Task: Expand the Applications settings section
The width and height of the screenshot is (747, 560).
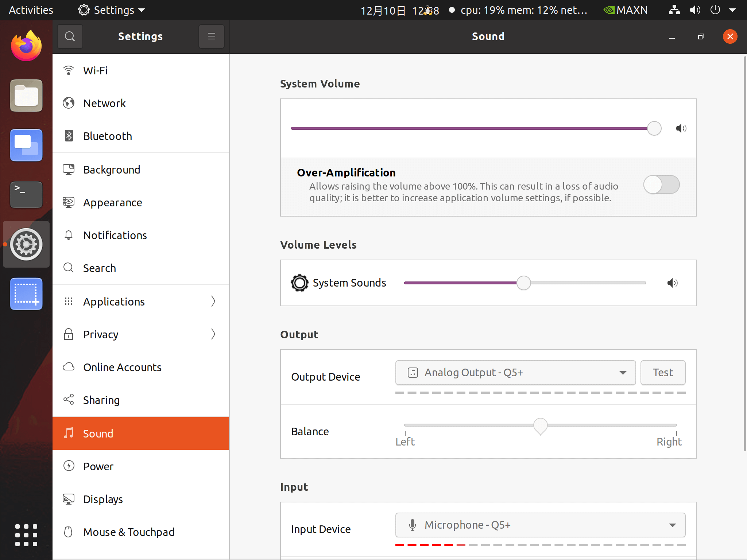Action: 141,302
